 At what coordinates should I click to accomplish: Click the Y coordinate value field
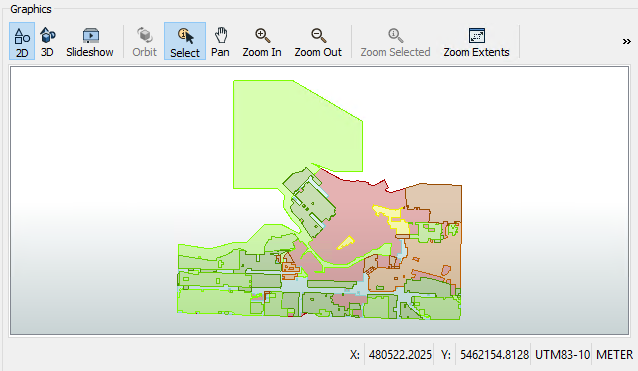[x=494, y=355]
